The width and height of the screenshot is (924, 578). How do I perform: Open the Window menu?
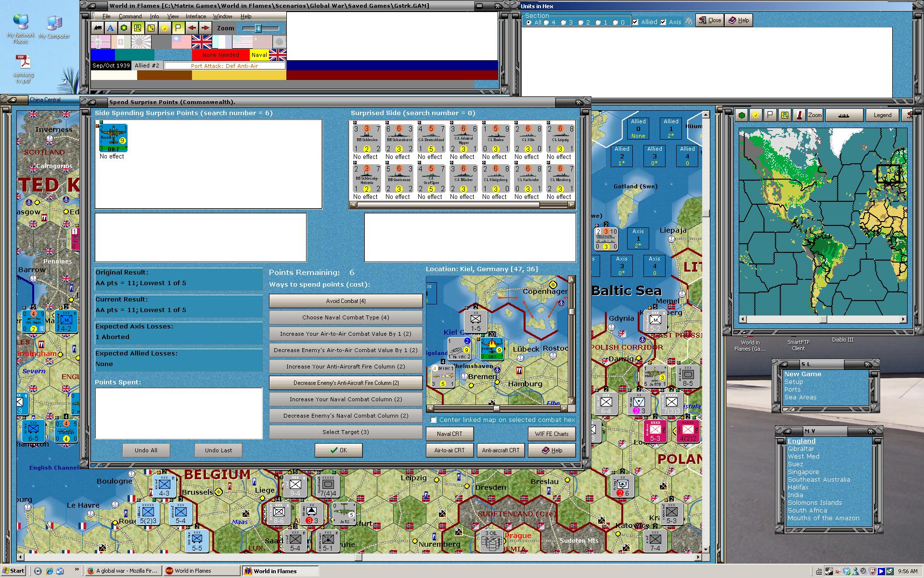coord(222,16)
